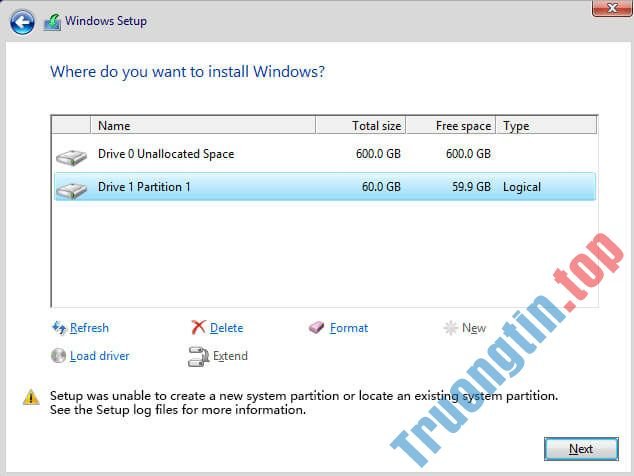Screen dimensions: 634x476
Task: Click the New partition star icon
Action: coord(450,328)
